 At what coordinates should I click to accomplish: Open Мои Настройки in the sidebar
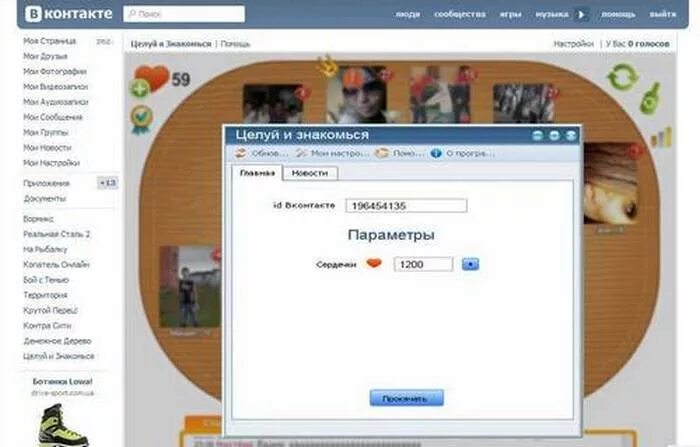[x=51, y=163]
